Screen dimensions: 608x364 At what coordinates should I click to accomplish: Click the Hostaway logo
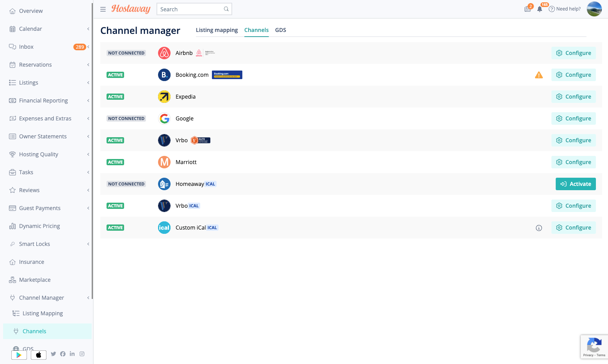131,9
